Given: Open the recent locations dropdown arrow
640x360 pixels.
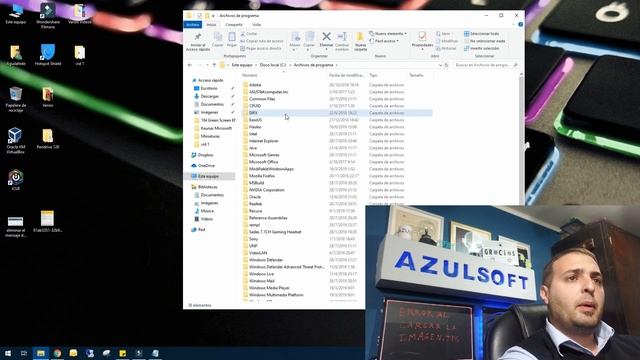Looking at the screenshot, I should (207, 65).
